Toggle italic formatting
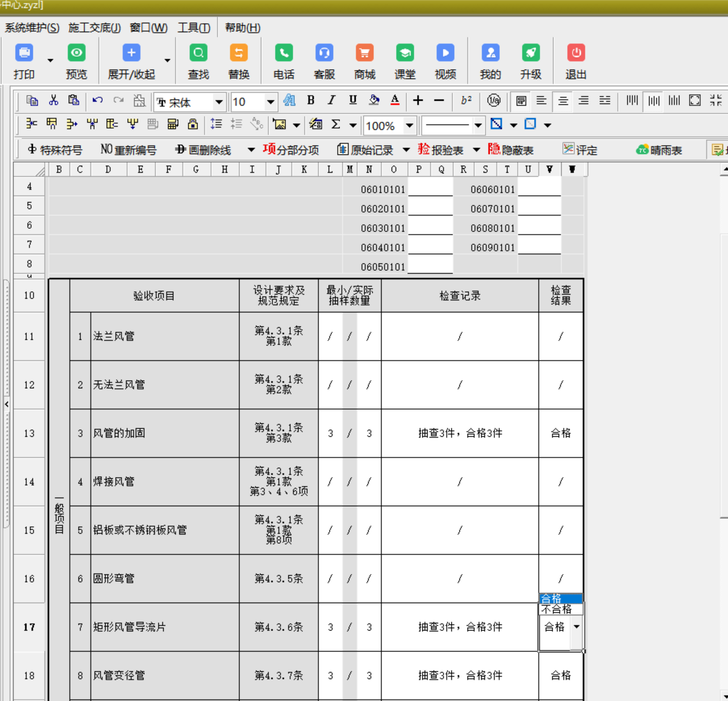Image resolution: width=728 pixels, height=701 pixels. (x=331, y=101)
